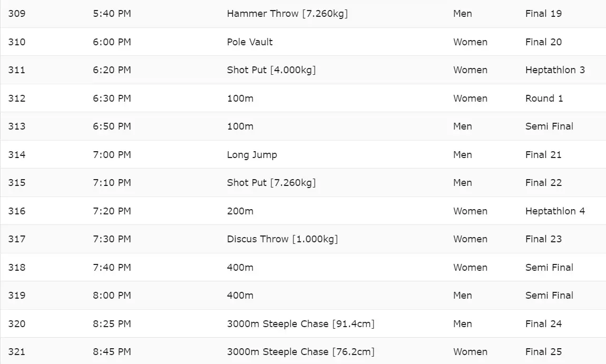Click the 7:40 PM time cell
This screenshot has width=606, height=364.
coord(112,268)
